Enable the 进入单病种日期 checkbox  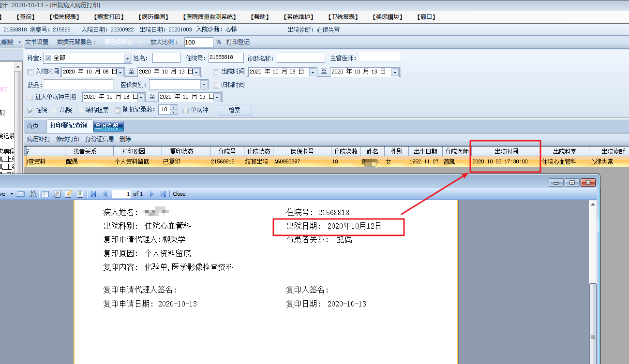point(30,97)
